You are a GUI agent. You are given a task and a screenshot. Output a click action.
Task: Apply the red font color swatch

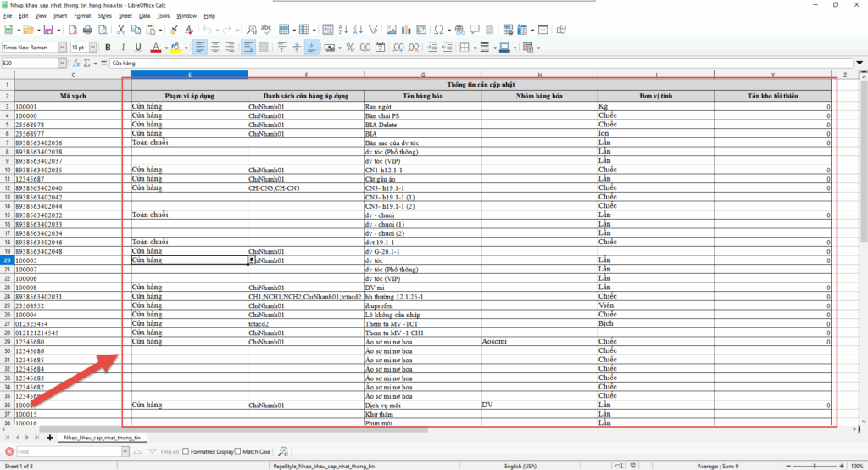coord(155,47)
